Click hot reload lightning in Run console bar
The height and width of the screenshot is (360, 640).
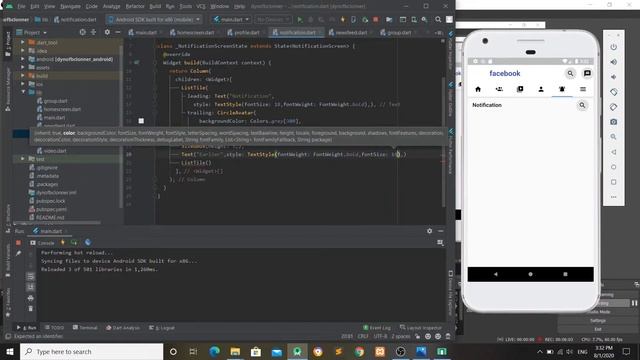(x=62, y=242)
